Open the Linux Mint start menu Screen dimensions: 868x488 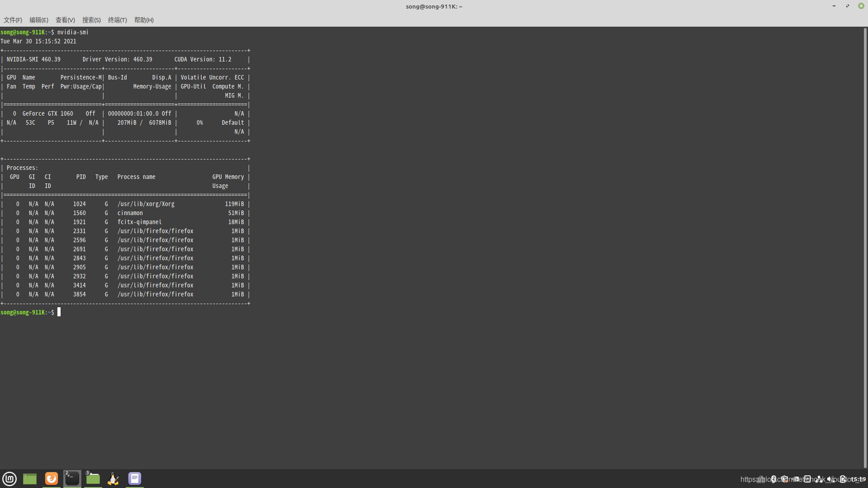pos(9,479)
